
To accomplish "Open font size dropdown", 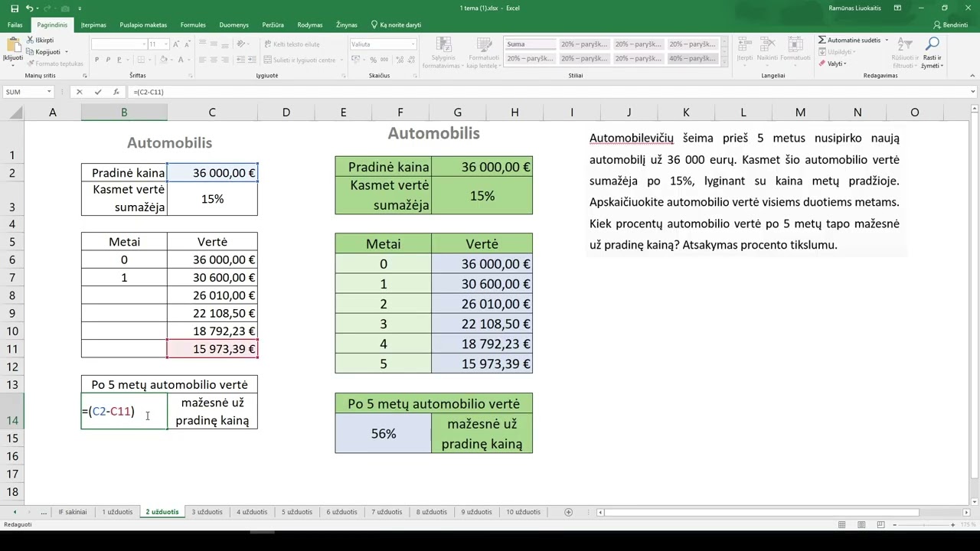I will pos(165,44).
